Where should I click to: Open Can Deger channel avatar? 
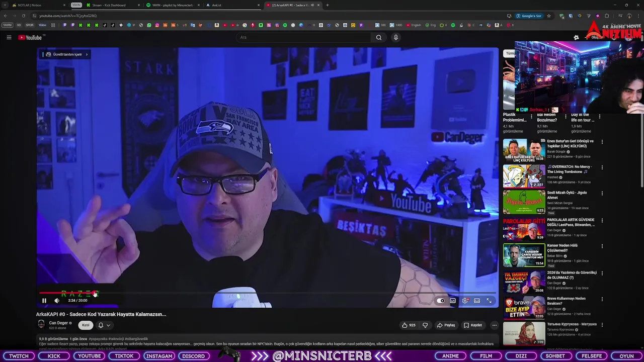(41, 325)
